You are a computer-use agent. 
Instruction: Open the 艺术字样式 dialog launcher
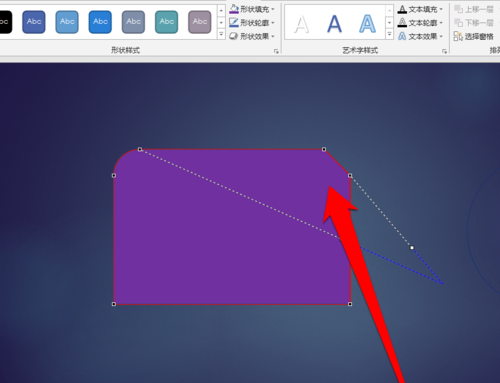click(444, 51)
